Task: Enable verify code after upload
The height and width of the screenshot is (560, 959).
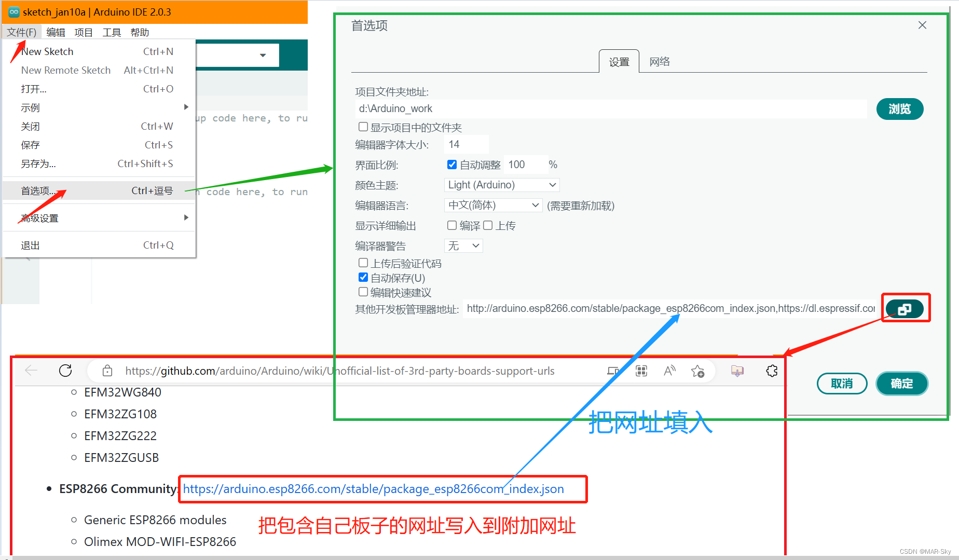Action: [363, 263]
